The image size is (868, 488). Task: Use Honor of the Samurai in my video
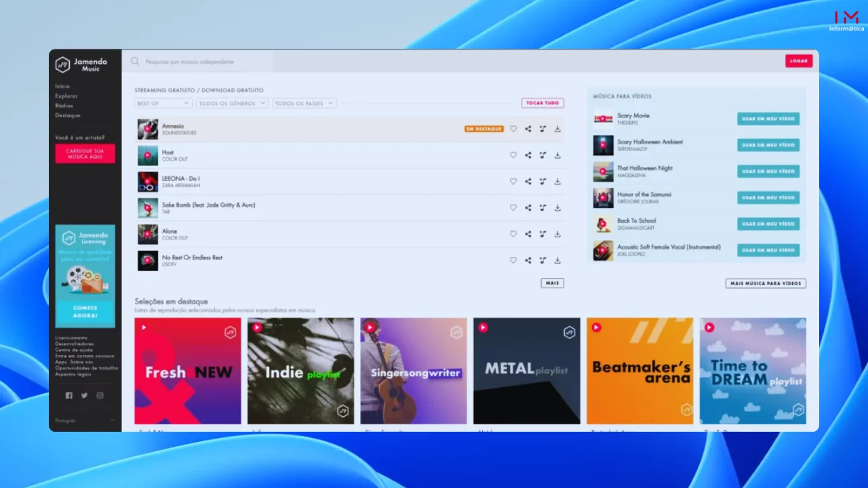point(768,198)
